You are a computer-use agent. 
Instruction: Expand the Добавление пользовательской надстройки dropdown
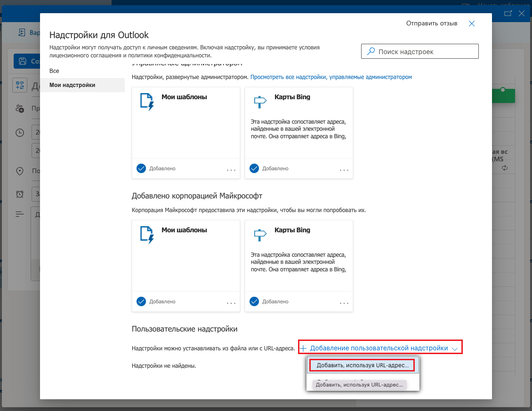pyautogui.click(x=380, y=348)
